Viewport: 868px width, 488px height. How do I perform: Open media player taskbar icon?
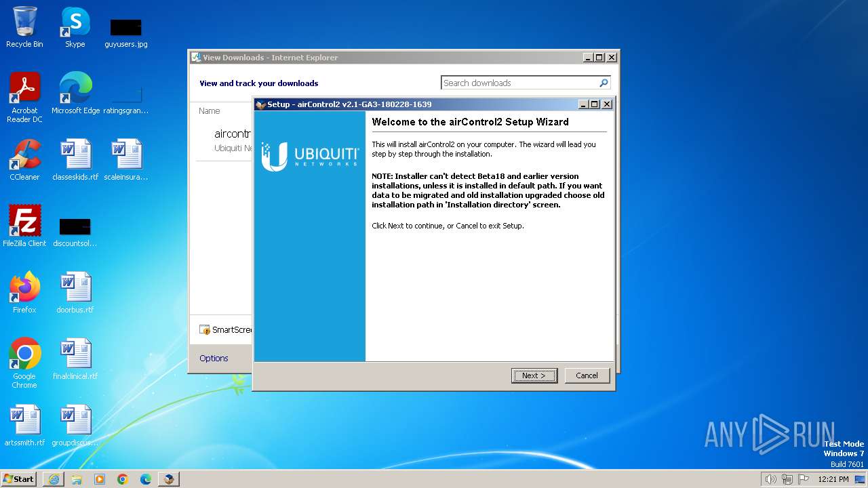tap(100, 479)
